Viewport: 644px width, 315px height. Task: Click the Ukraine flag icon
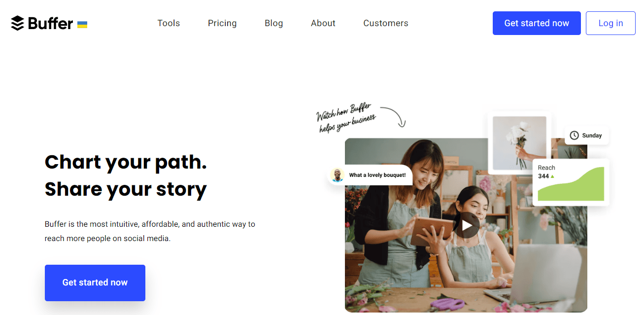[x=82, y=24]
